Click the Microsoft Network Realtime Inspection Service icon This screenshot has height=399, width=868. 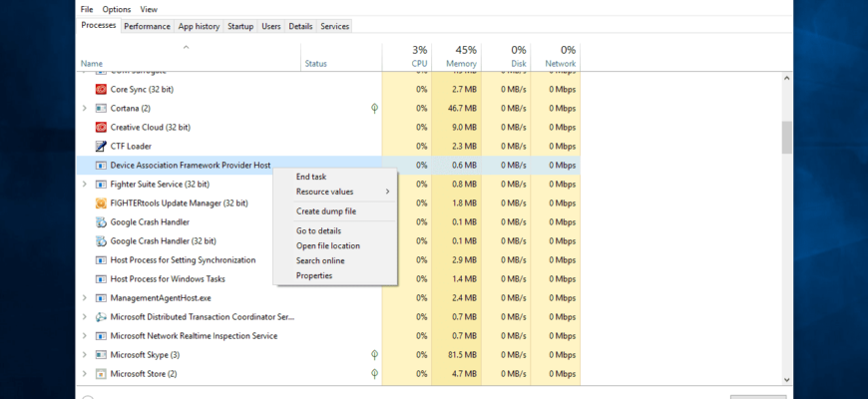pos(101,336)
